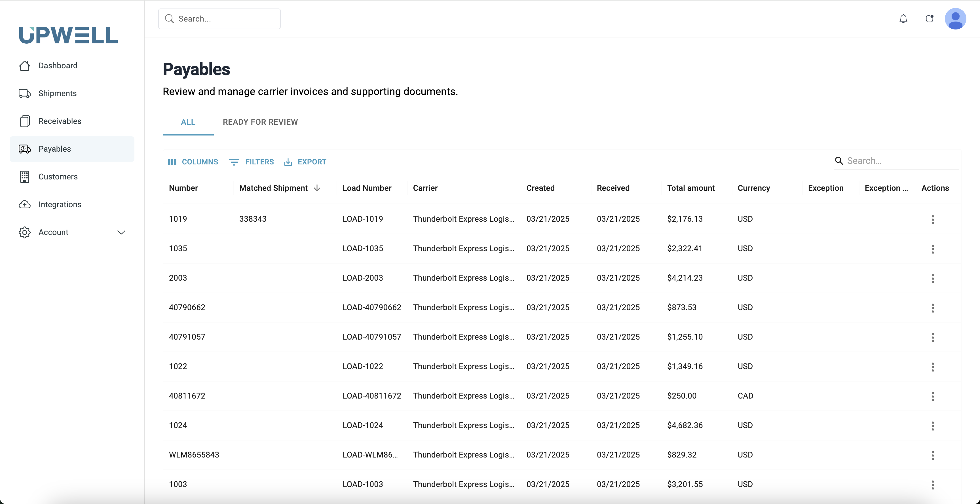The height and width of the screenshot is (504, 980).
Task: Open the notifications bell
Action: pyautogui.click(x=903, y=19)
